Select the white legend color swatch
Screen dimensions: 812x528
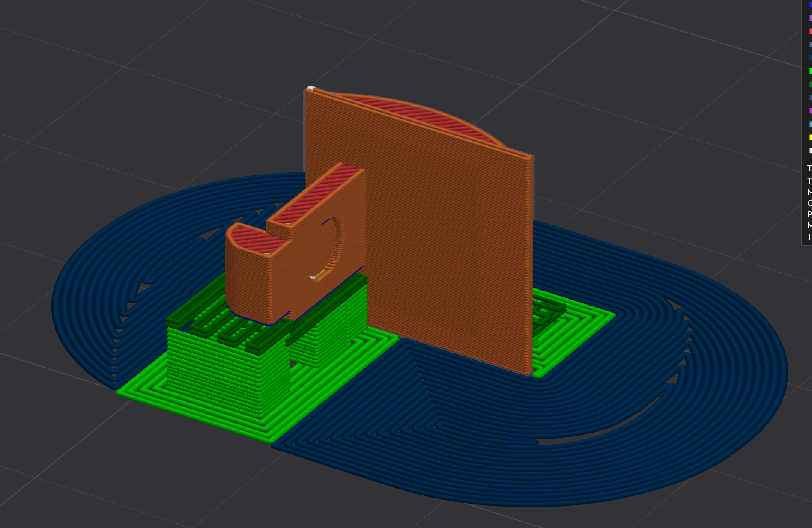(x=810, y=151)
